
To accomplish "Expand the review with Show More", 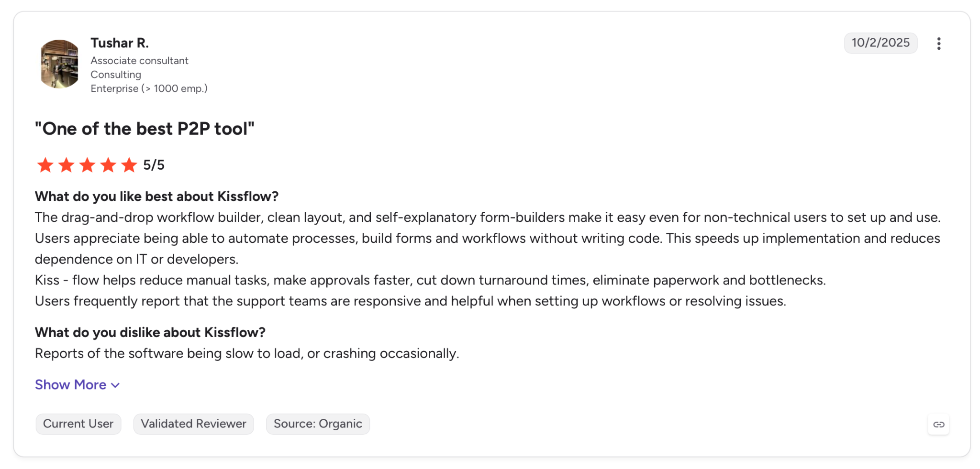I will pos(77,385).
